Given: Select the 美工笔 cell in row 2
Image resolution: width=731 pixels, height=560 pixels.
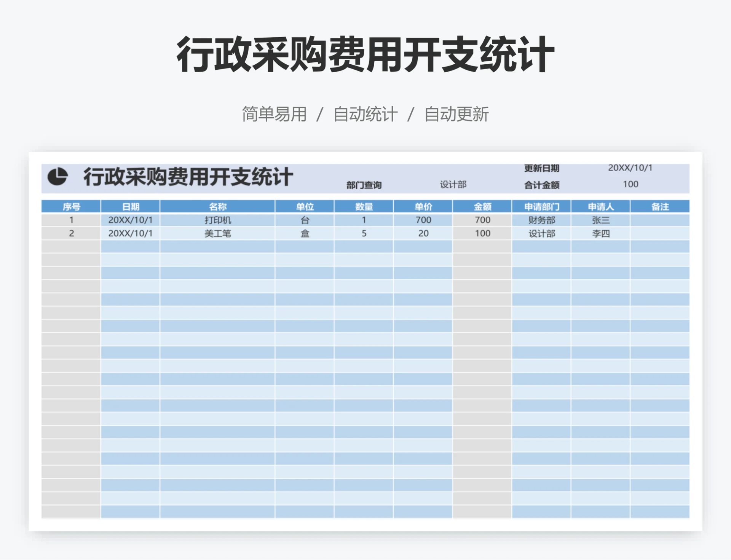Looking at the screenshot, I should [217, 233].
